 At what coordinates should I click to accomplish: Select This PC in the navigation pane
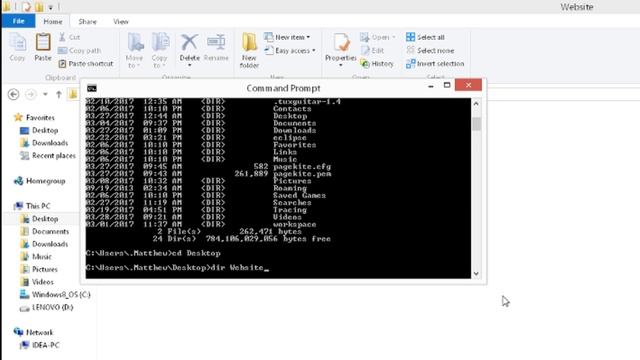(32, 206)
